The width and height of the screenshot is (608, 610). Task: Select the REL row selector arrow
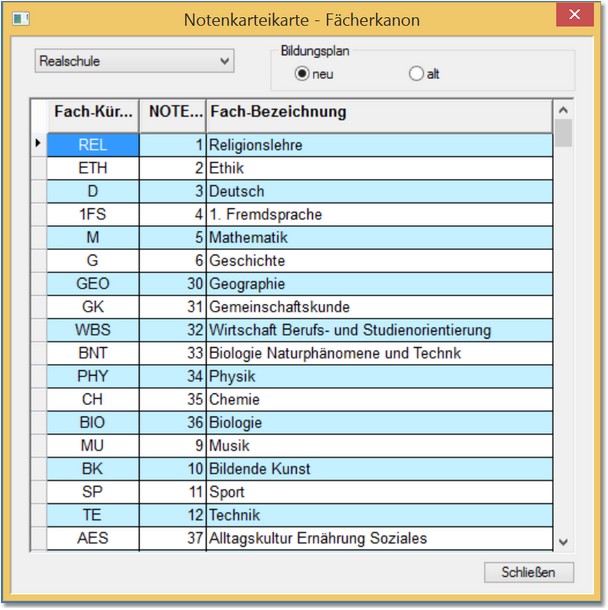[38, 145]
